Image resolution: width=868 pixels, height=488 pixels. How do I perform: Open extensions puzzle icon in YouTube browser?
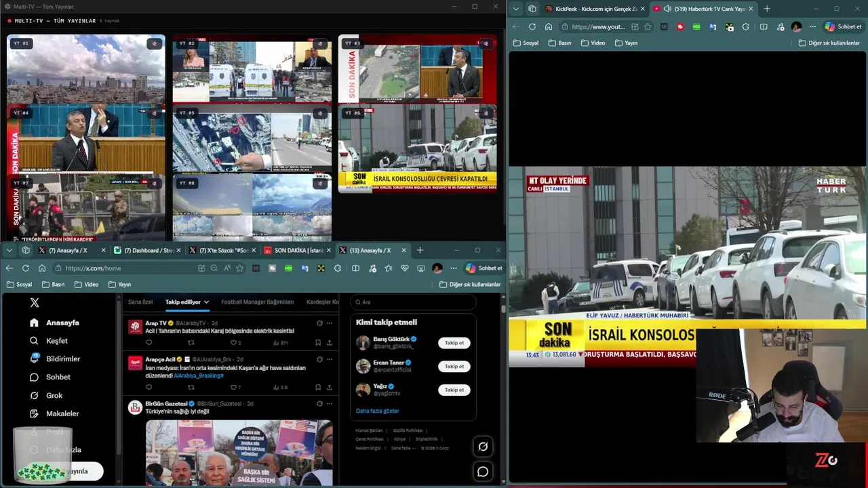(x=746, y=27)
